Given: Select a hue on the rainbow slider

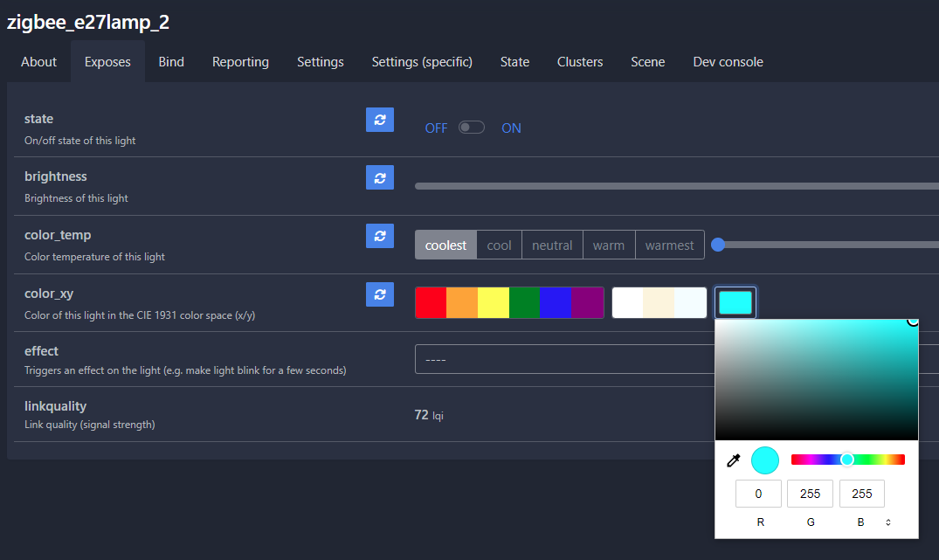Looking at the screenshot, I should [x=846, y=459].
